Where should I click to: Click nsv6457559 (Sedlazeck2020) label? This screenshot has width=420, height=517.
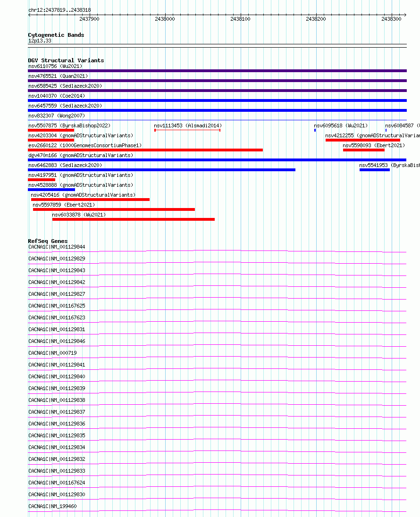coord(65,106)
